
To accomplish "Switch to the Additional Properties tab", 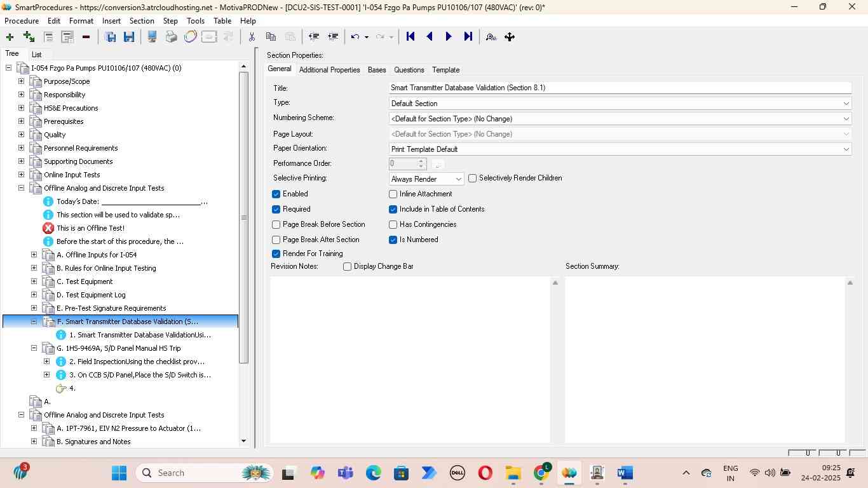I will tap(329, 70).
